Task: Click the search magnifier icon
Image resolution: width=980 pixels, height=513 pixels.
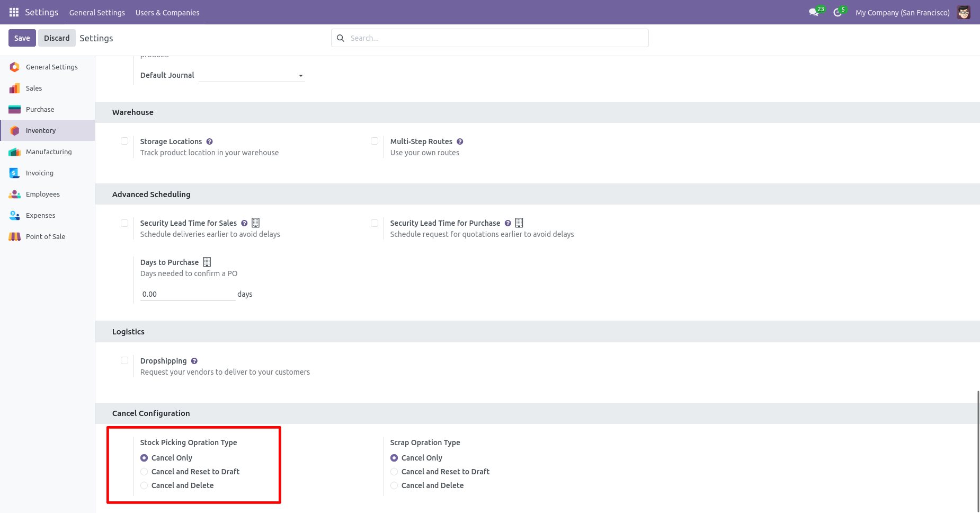Action: tap(341, 38)
